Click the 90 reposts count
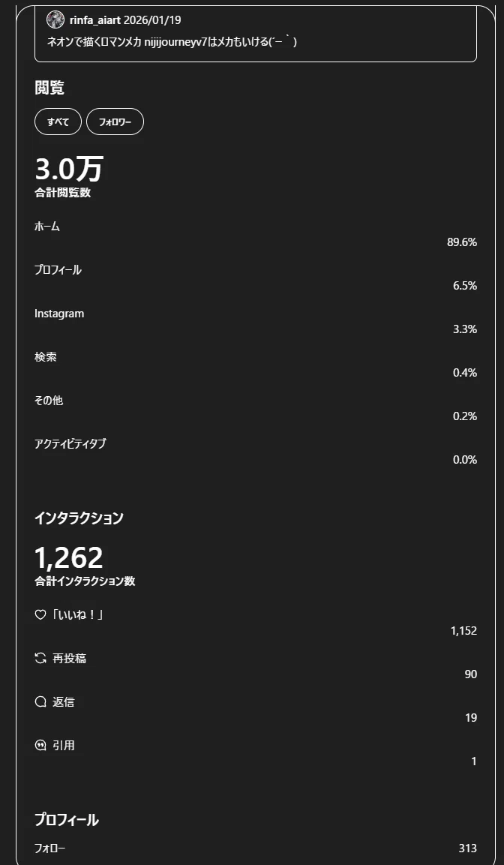Viewport: 504px width, 865px height. [471, 674]
